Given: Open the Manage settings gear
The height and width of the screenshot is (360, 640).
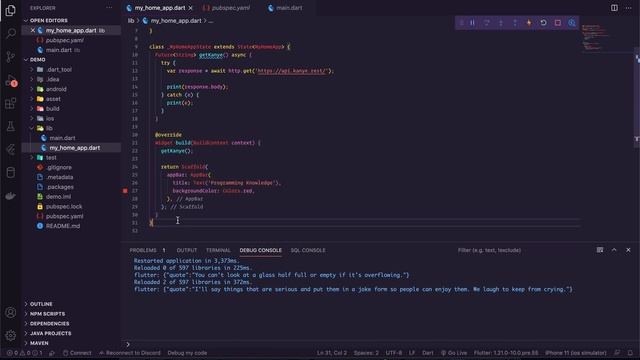Looking at the screenshot, I should (11, 335).
